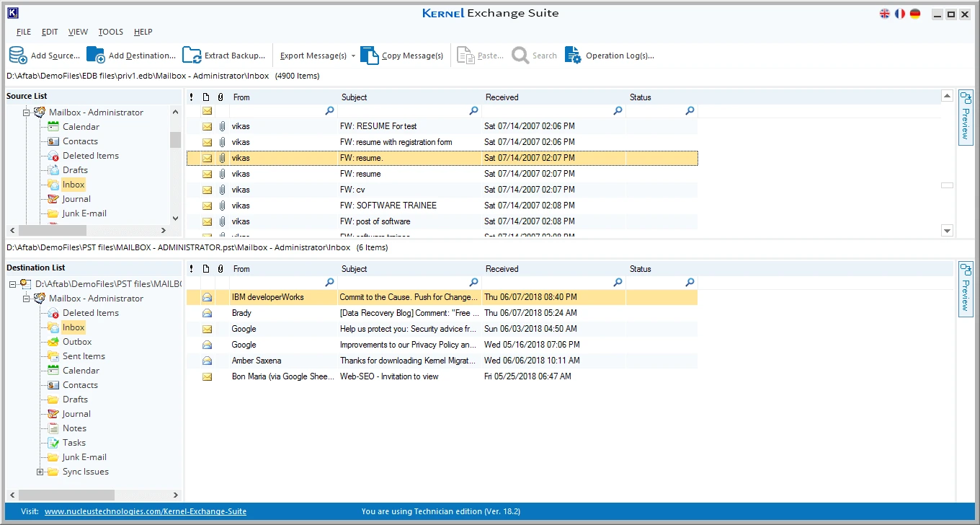Screen dimensions: 980x525
Task: Open the HELP menu
Action: tap(143, 32)
